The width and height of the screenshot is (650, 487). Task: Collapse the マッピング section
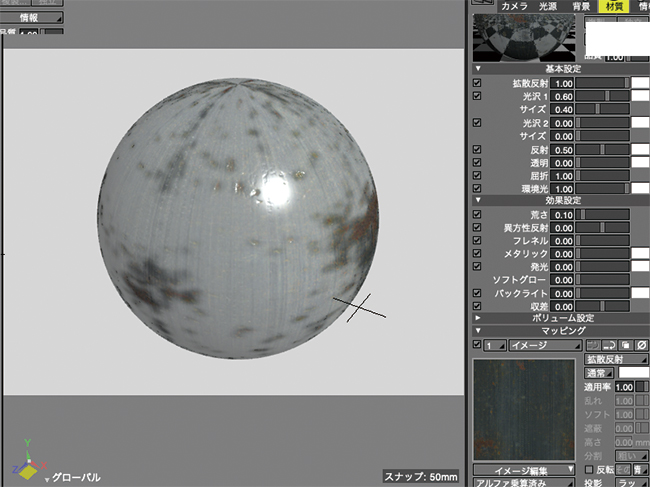pos(478,331)
